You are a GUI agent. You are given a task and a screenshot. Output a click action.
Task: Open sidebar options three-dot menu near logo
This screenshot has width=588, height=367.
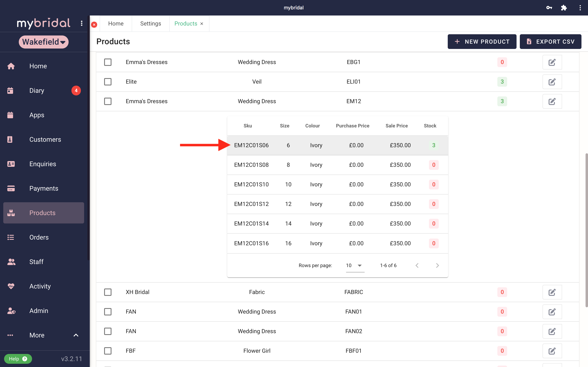82,23
